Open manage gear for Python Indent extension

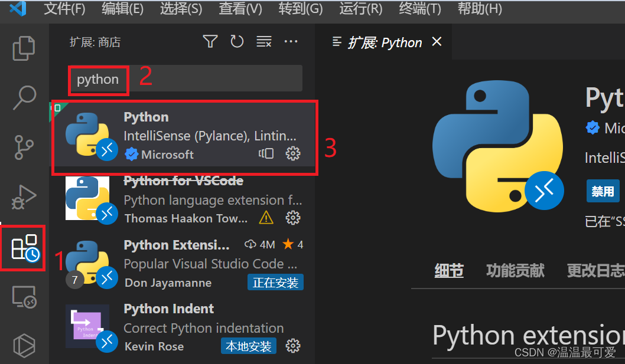click(292, 346)
